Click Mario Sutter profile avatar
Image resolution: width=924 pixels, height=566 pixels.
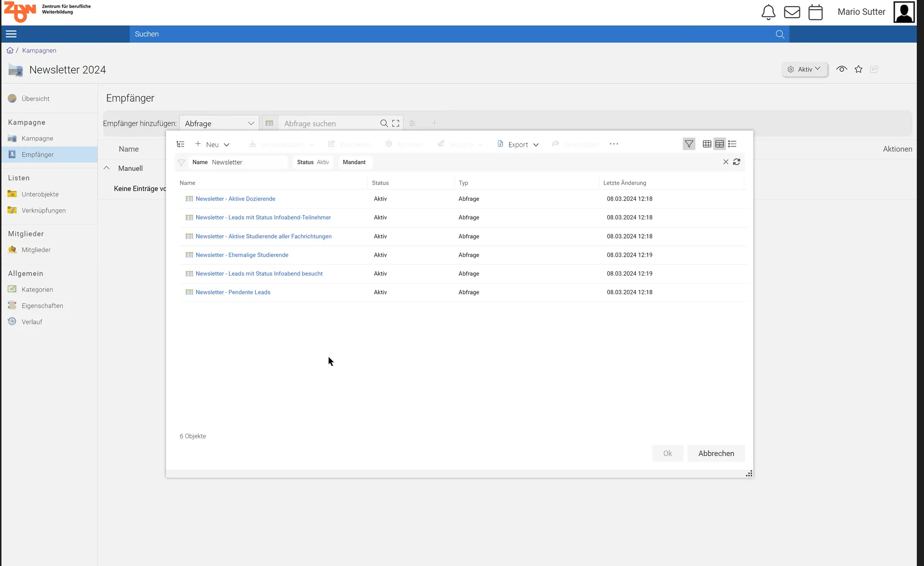tap(904, 12)
